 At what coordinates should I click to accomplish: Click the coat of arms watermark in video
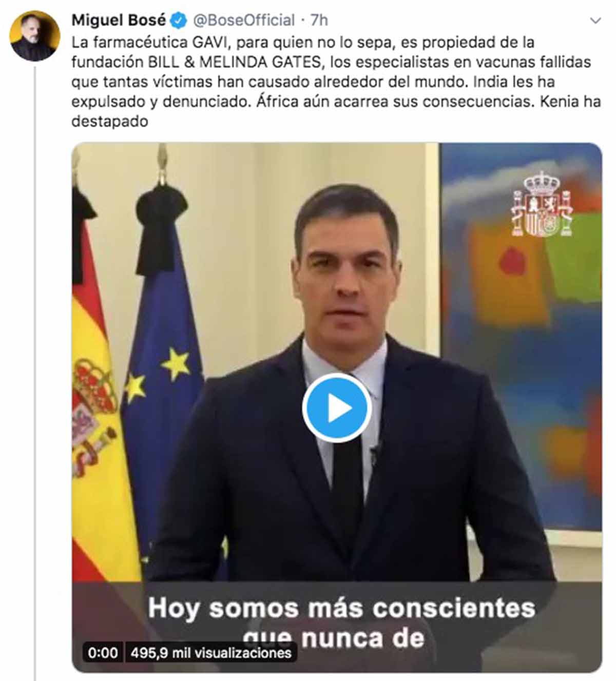click(542, 204)
